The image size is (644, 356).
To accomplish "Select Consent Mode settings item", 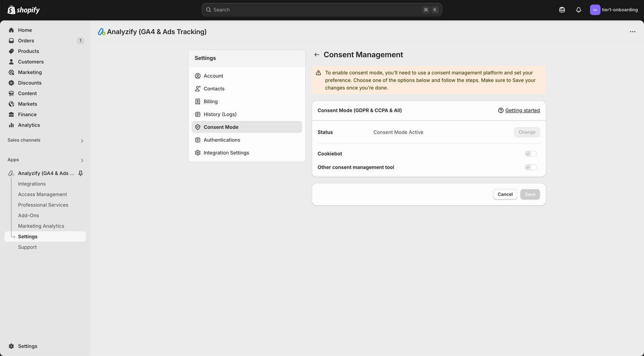I will (247, 127).
